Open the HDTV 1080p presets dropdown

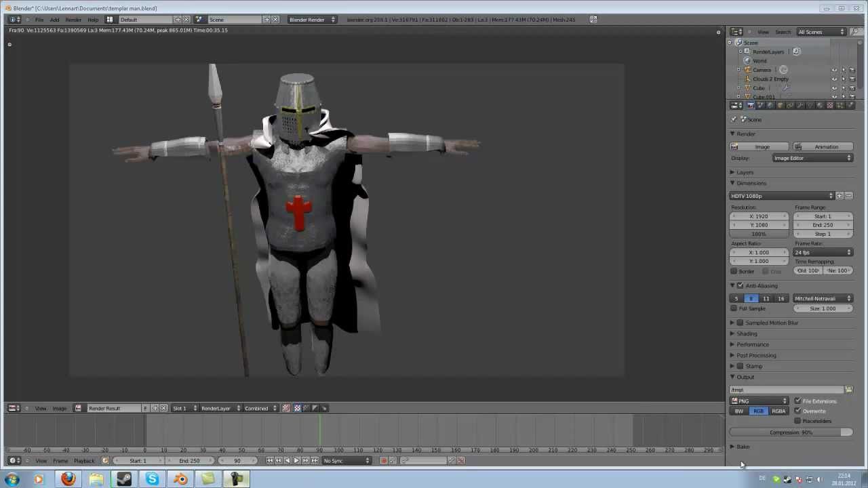[x=782, y=196]
